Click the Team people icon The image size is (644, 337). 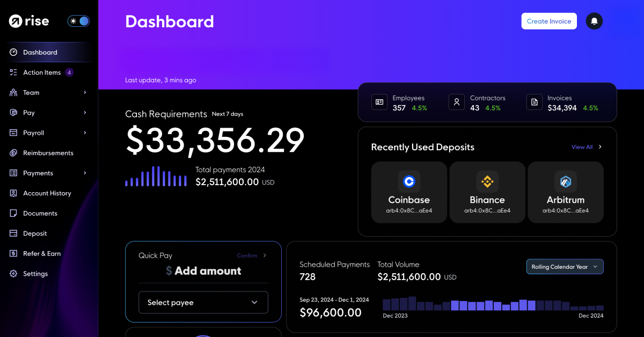pos(13,92)
